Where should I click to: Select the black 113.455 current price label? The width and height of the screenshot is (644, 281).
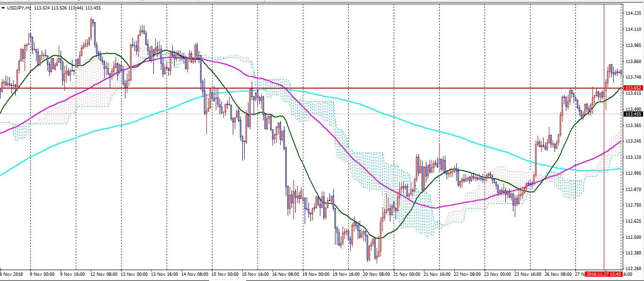pyautogui.click(x=633, y=114)
